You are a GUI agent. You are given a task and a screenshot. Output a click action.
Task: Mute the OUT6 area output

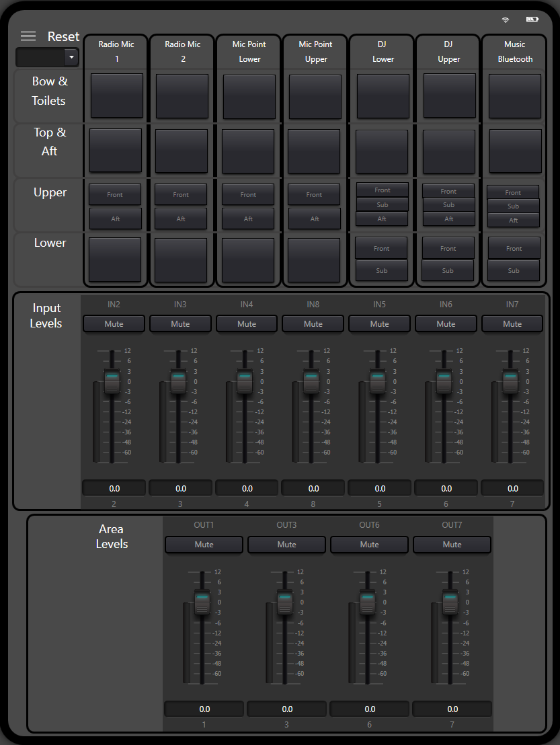tap(369, 545)
